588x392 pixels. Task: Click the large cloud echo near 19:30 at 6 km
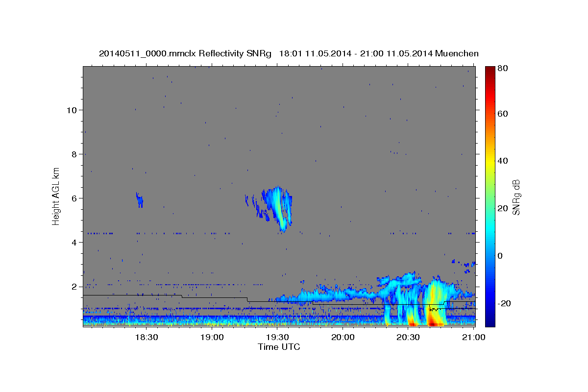(x=277, y=208)
